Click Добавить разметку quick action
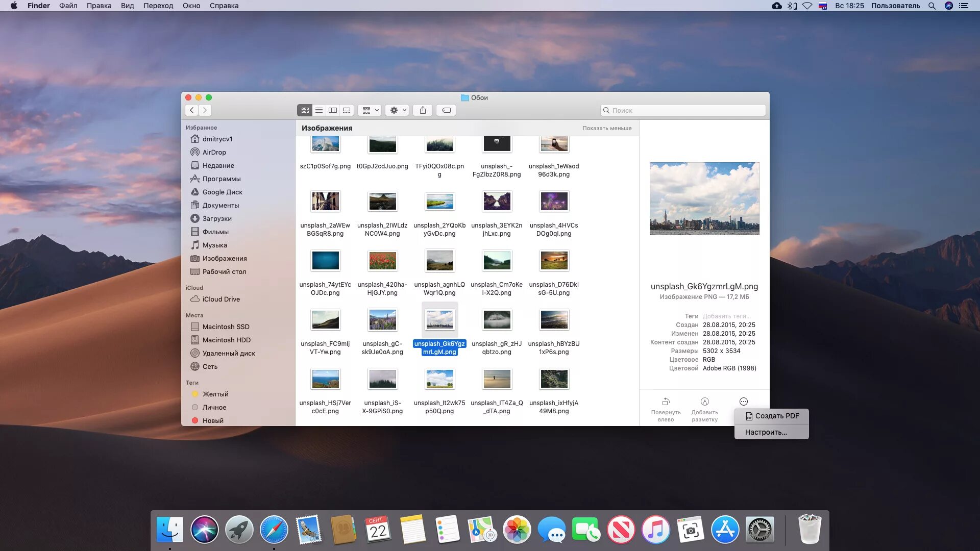 coord(704,409)
